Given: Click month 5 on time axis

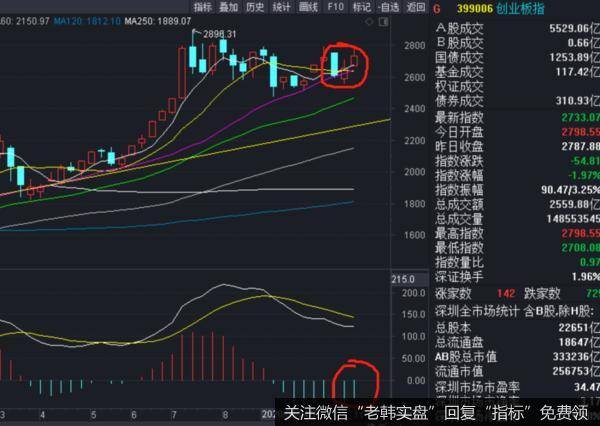Looking at the screenshot, I should pos(93,415).
